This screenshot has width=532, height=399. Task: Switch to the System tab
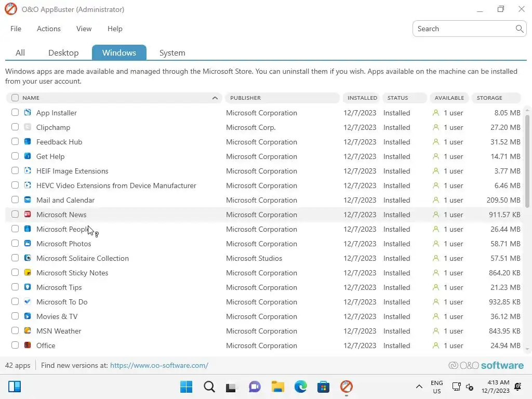pyautogui.click(x=172, y=53)
